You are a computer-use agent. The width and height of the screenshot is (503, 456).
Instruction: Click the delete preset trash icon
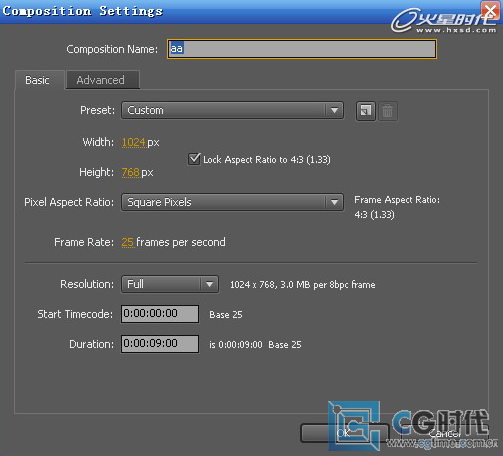387,111
